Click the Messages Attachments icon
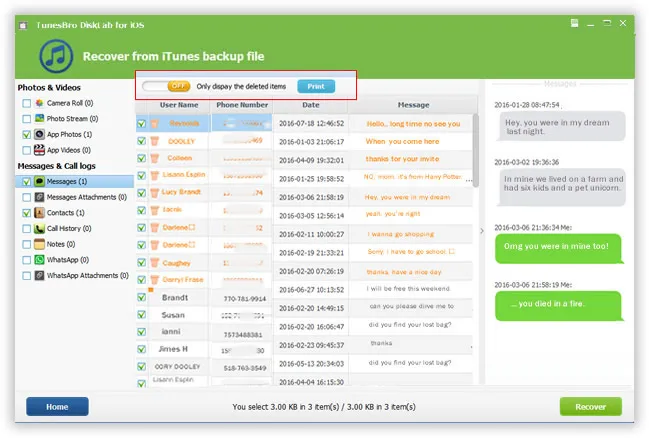This screenshot has width=649, height=438. point(39,197)
